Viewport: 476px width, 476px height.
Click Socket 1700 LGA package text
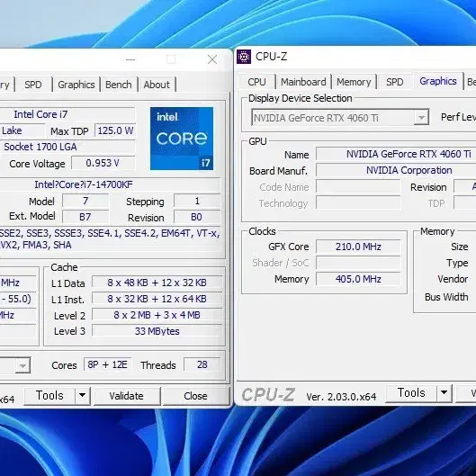click(x=40, y=147)
